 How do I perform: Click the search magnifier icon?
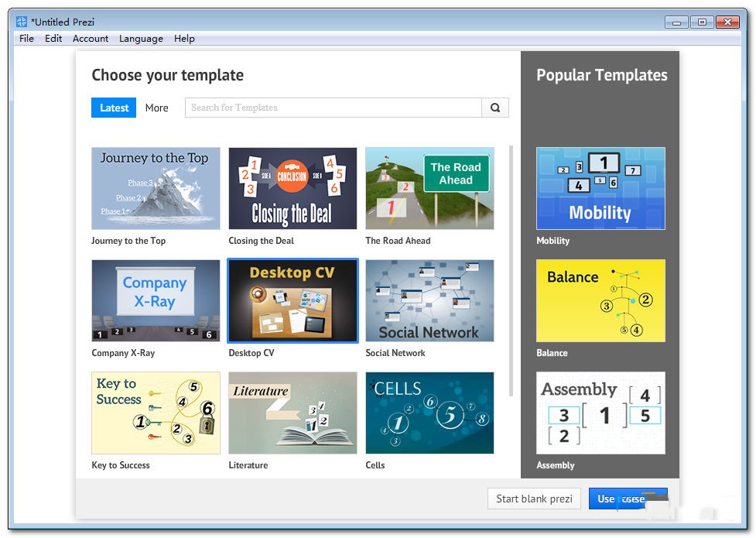pos(495,108)
